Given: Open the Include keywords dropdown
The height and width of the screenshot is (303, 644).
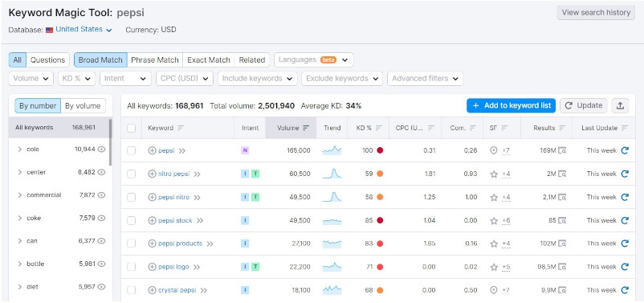Looking at the screenshot, I should pyautogui.click(x=258, y=79).
